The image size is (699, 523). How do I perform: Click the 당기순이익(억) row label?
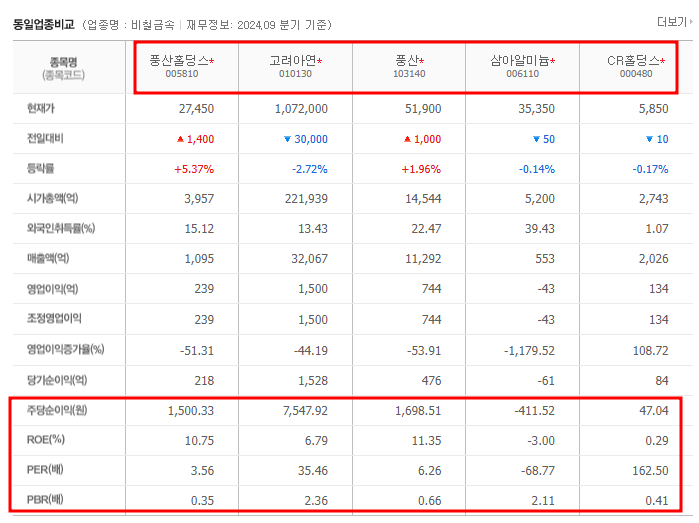click(57, 380)
